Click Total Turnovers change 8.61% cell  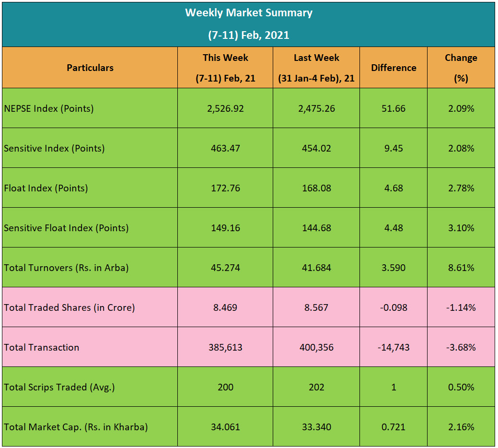click(461, 268)
